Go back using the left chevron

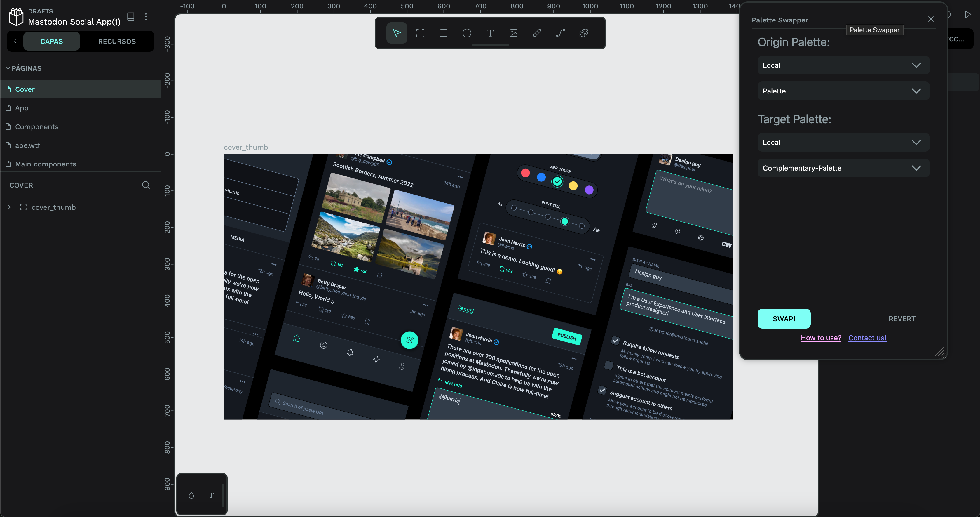point(15,41)
